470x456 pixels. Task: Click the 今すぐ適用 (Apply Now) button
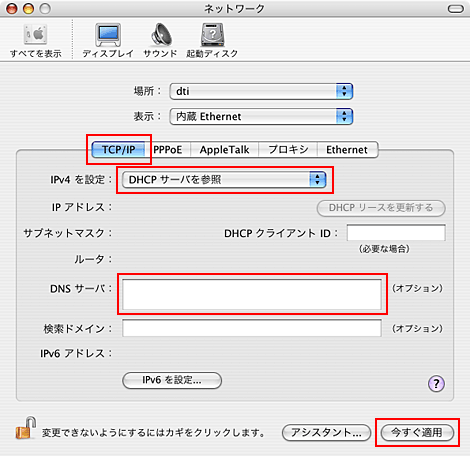pos(417,433)
